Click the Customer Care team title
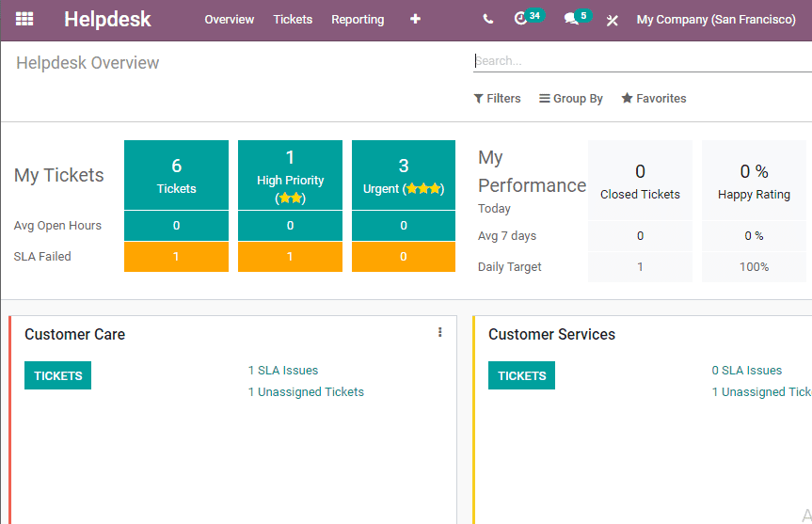Image resolution: width=812 pixels, height=524 pixels. (74, 335)
